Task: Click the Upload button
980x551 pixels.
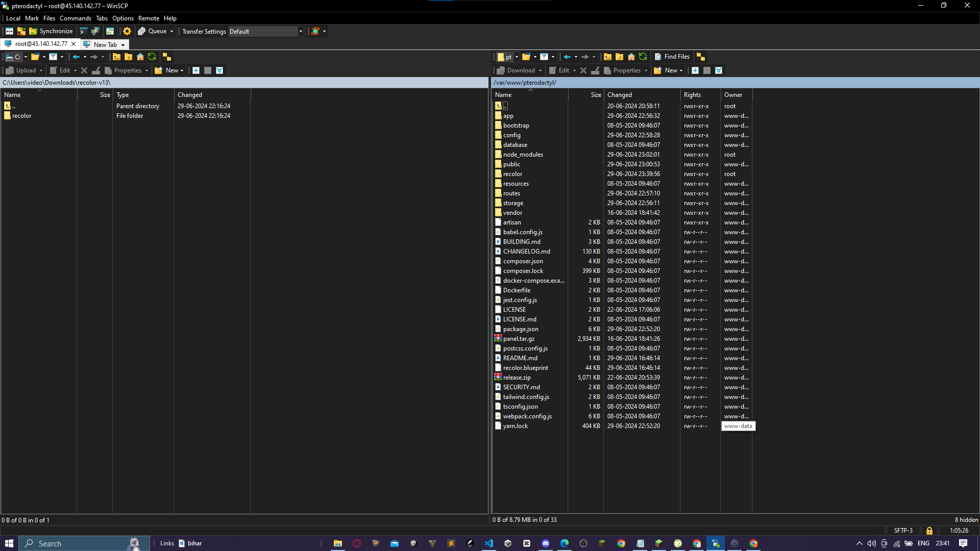Action: coord(21,70)
